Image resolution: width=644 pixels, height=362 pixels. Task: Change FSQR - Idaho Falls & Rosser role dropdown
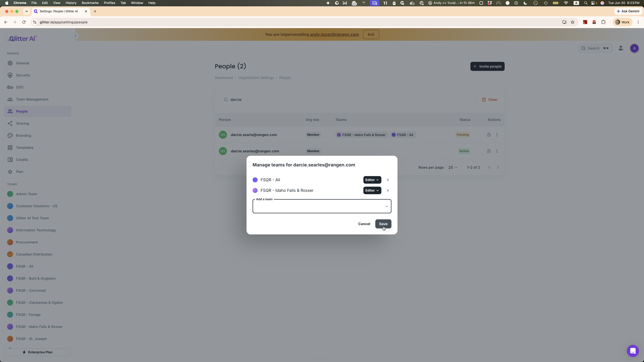tap(372, 190)
